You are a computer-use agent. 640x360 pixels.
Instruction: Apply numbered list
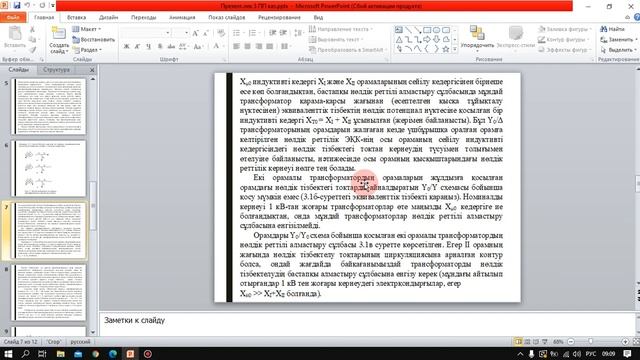[254, 33]
